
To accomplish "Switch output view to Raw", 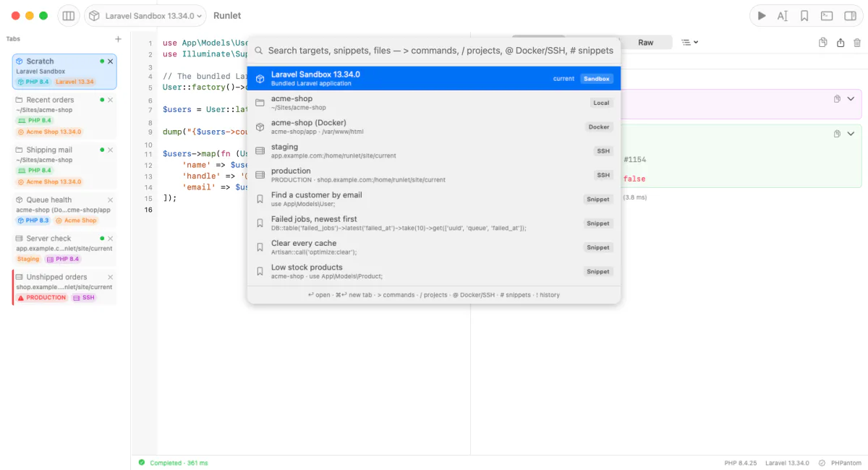I will [x=646, y=43].
